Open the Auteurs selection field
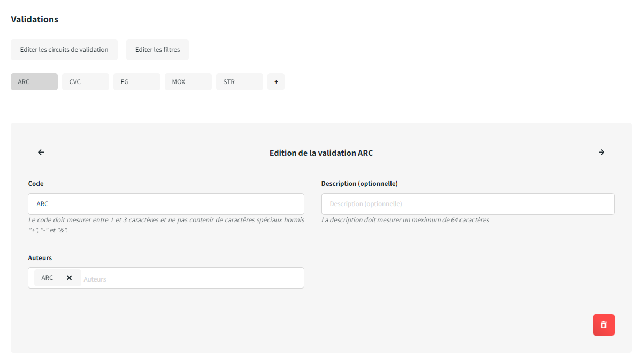Image resolution: width=644 pixels, height=364 pixels. pyautogui.click(x=193, y=278)
